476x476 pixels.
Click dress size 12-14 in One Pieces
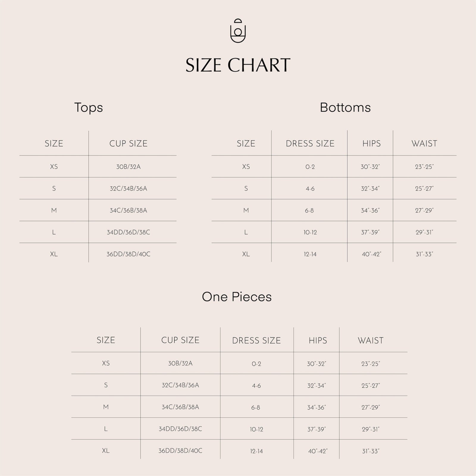coord(256,451)
